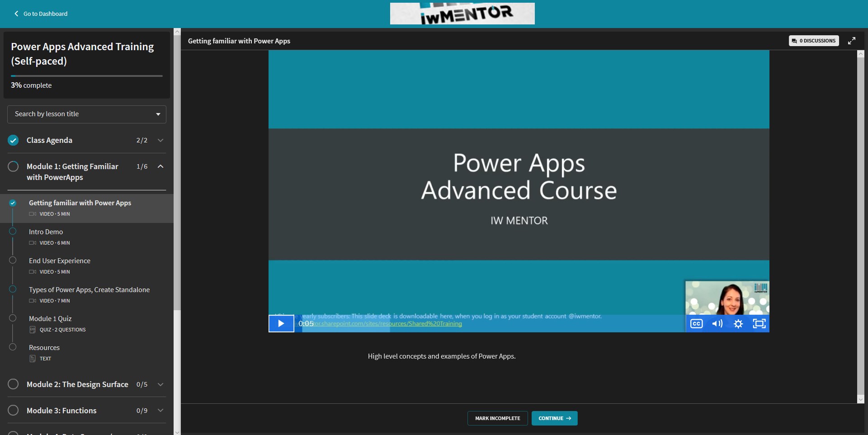Open video settings gear

coord(738,324)
